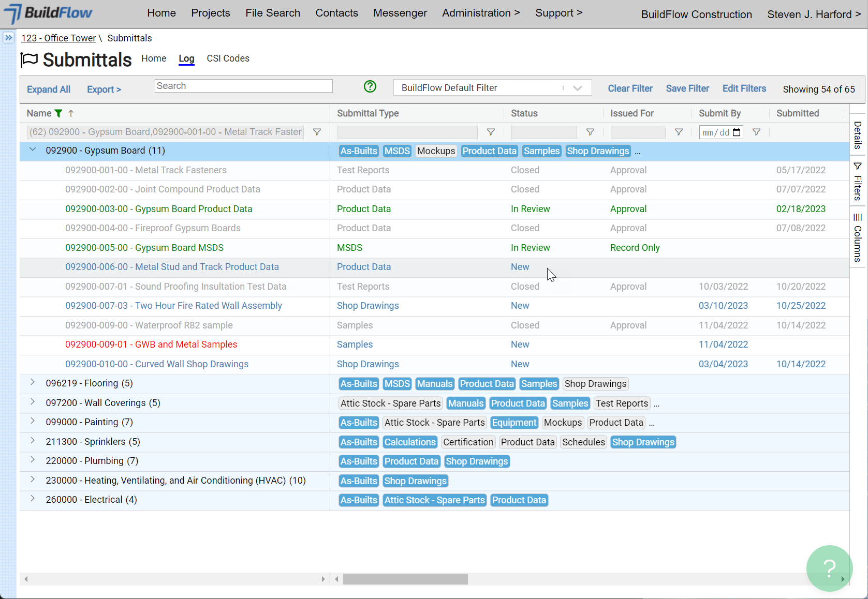This screenshot has height=599, width=868.
Task: Click right arrow of name scrollbar
Action: click(x=323, y=579)
